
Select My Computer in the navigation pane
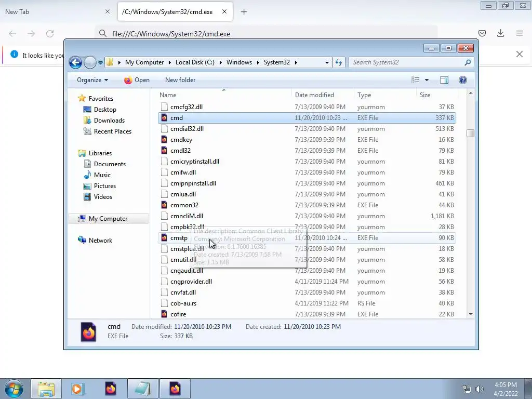click(x=109, y=219)
